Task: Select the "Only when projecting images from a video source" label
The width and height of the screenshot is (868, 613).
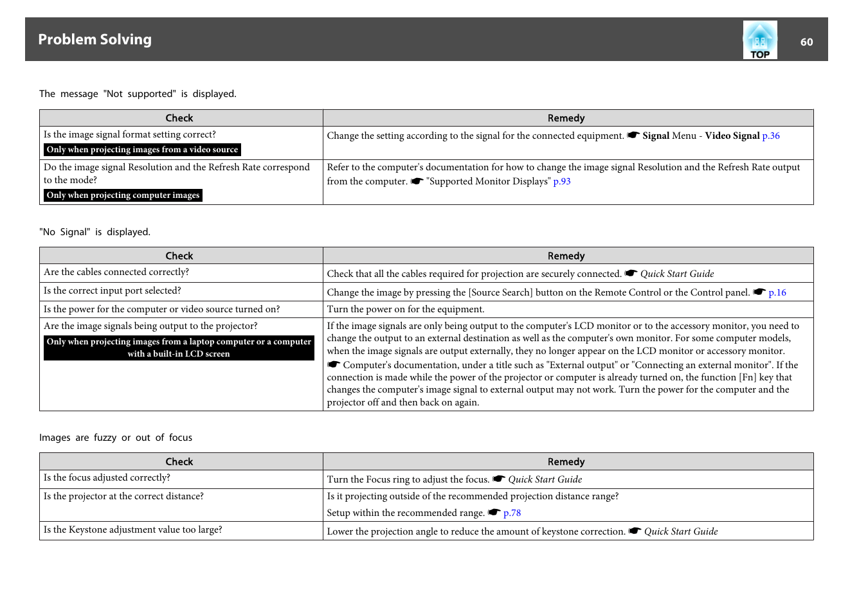Action: [x=142, y=150]
